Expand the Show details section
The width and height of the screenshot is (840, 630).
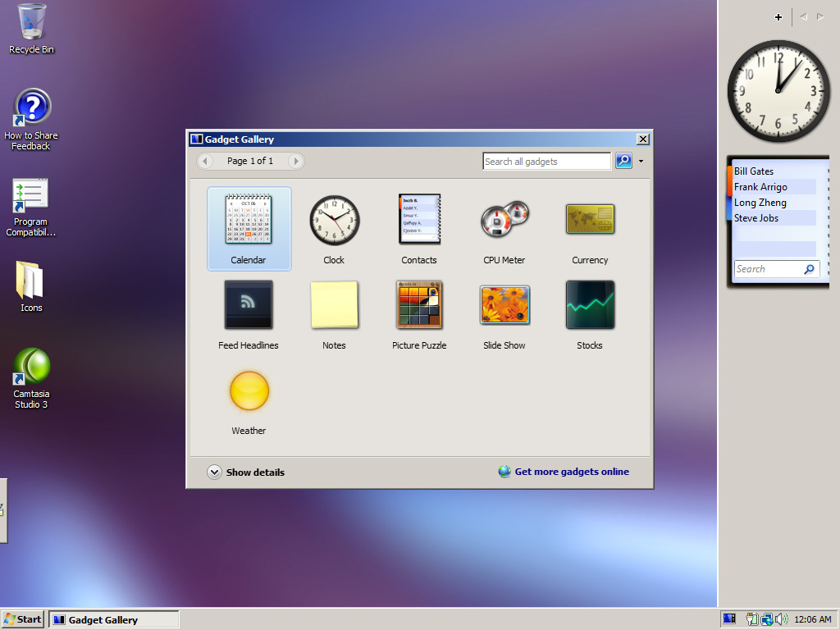click(x=246, y=472)
